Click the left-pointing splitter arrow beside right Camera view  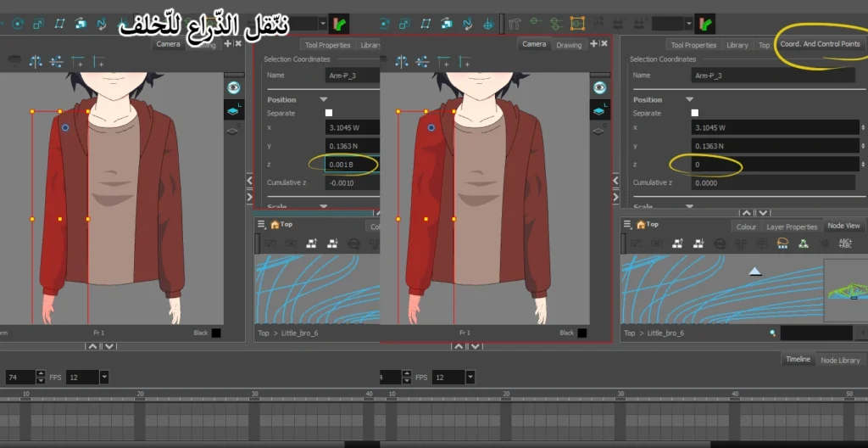tap(615, 180)
